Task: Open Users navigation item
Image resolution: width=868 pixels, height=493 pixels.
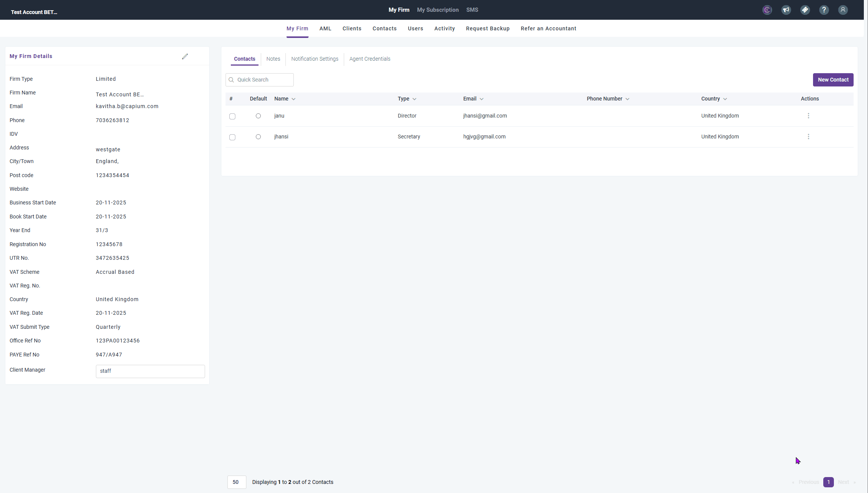Action: pyautogui.click(x=415, y=28)
